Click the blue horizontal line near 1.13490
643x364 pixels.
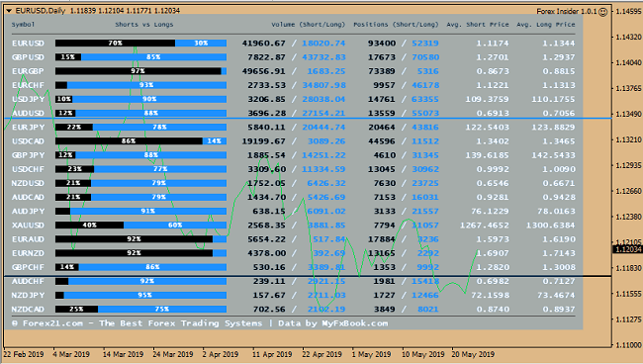click(x=308, y=119)
